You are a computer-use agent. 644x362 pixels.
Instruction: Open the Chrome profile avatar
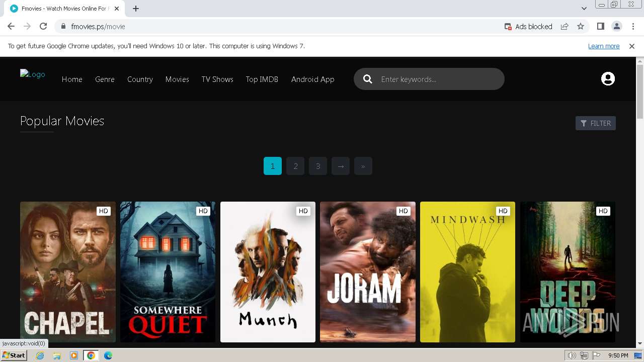(616, 26)
